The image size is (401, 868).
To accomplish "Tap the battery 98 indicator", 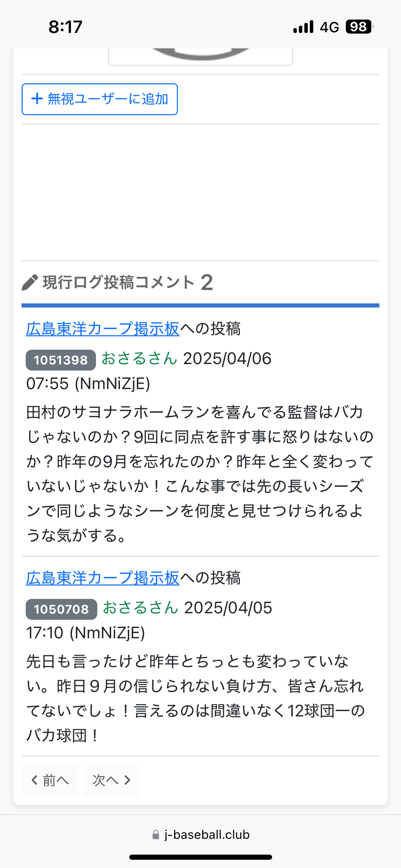I will click(359, 27).
